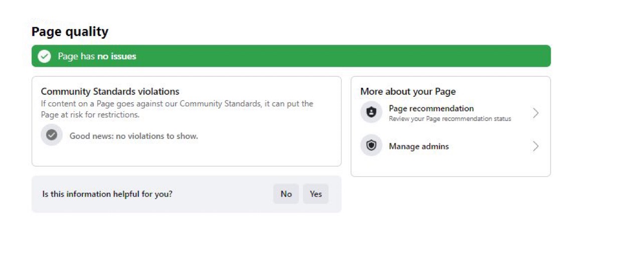Click the Good news: no violations to show text

click(133, 136)
